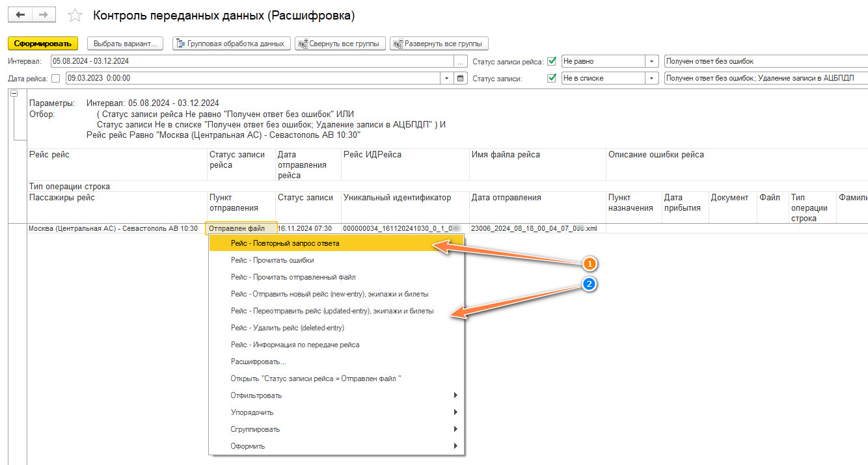
Task: Click the yellow Сформировать button
Action: coord(43,44)
